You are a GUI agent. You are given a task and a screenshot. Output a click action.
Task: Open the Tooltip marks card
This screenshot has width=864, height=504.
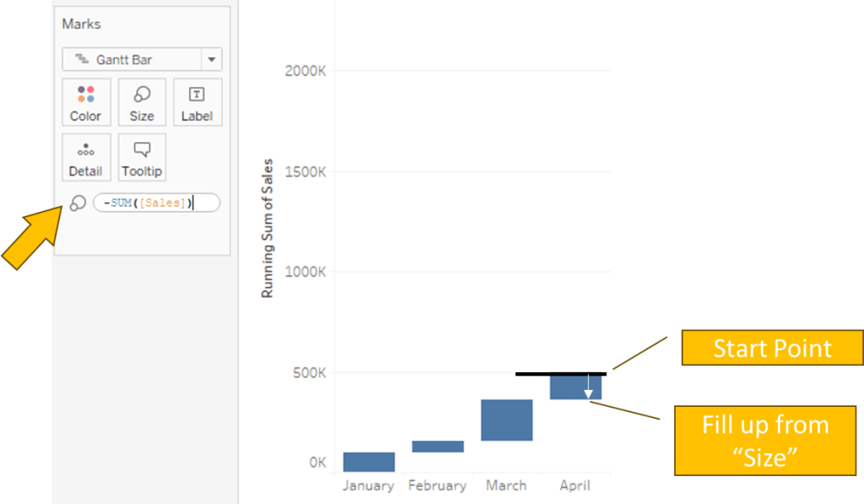tap(141, 157)
